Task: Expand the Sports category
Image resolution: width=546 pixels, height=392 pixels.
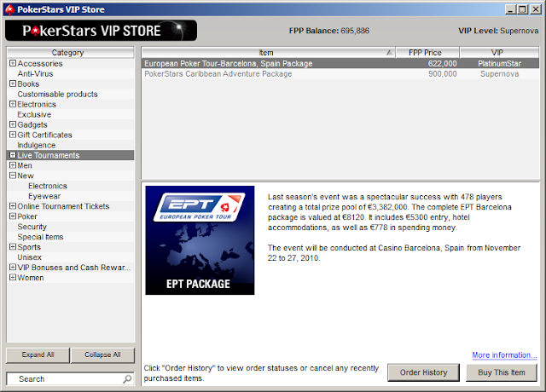Action: [13, 246]
